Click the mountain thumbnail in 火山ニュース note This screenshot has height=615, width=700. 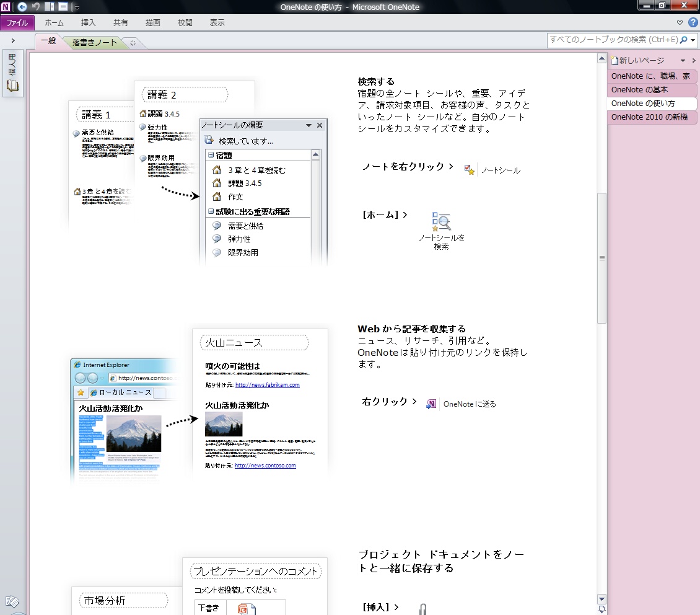tap(224, 424)
